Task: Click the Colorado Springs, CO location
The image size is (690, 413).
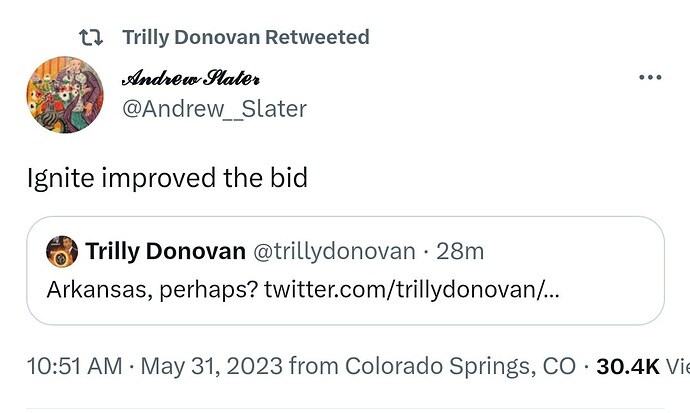Action: 460,367
